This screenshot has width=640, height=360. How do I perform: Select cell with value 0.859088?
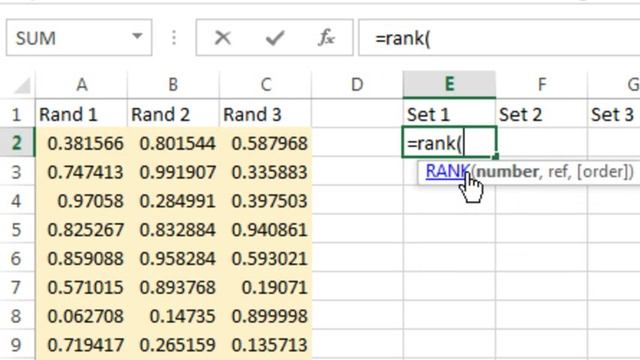(x=82, y=258)
